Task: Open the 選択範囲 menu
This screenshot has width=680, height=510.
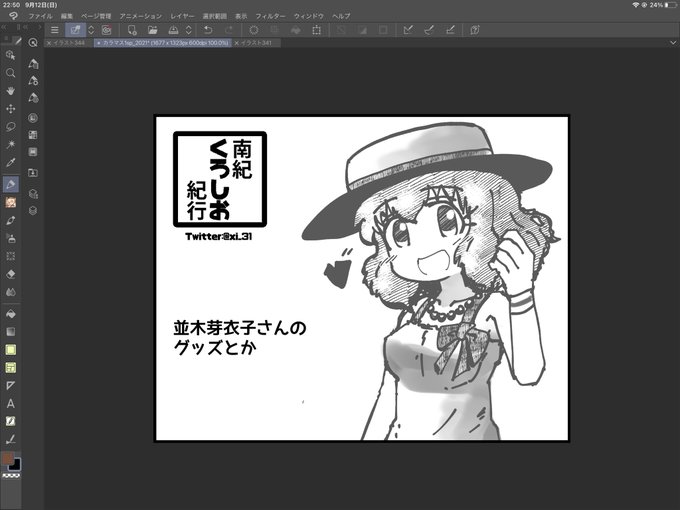Action: [x=215, y=16]
